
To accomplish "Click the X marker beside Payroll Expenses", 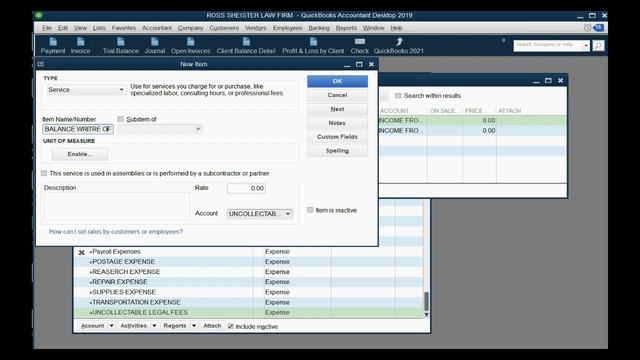I will point(82,252).
